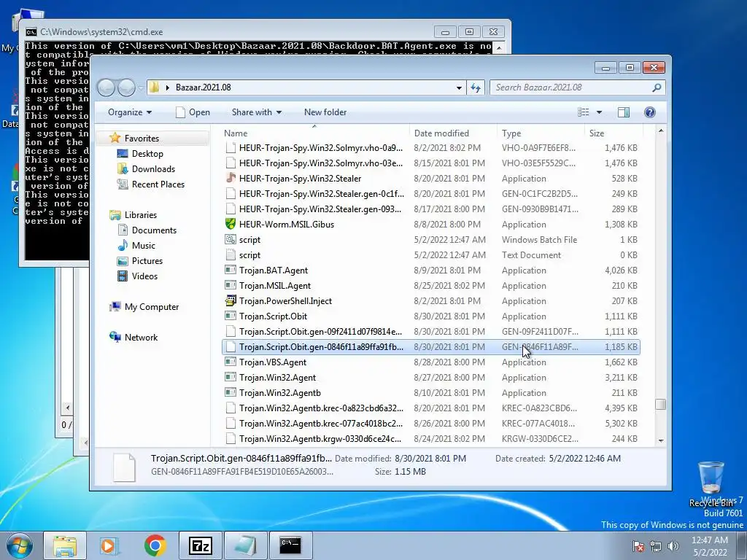This screenshot has width=747, height=560.
Task: Select Trojan.Win32.Agentb application file
Action: (x=431, y=392)
